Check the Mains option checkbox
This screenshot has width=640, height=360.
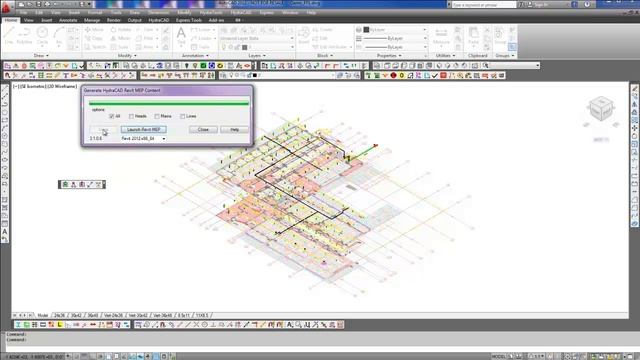click(157, 116)
